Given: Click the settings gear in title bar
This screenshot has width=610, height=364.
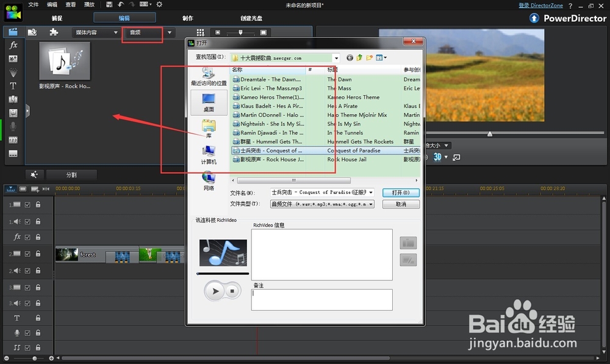Looking at the screenshot, I should (159, 4).
